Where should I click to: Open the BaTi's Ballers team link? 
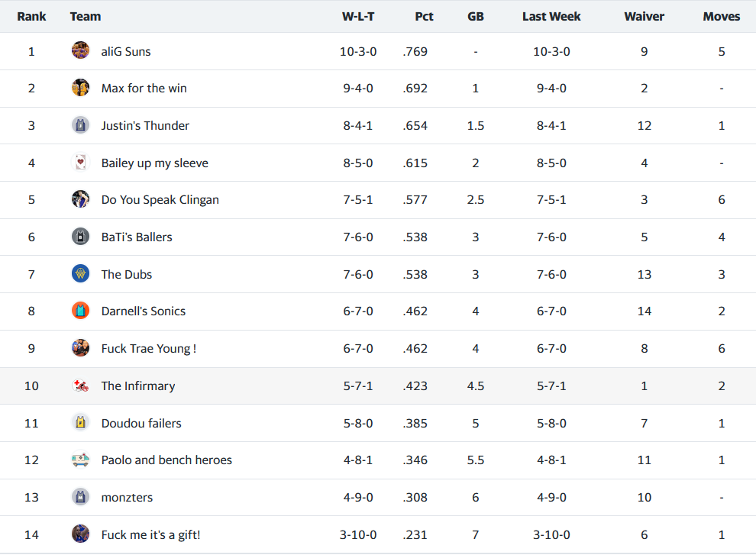(x=137, y=237)
